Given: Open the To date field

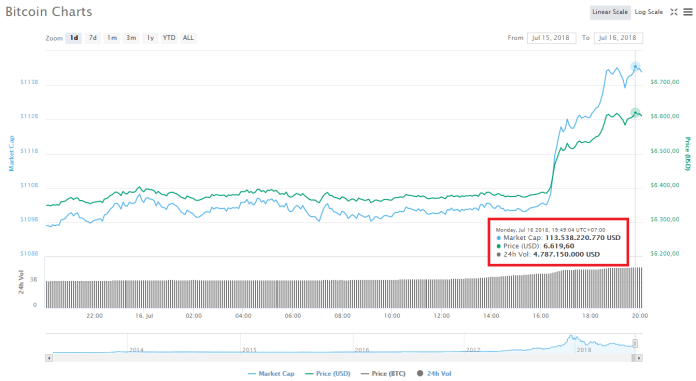Looking at the screenshot, I should pos(618,38).
